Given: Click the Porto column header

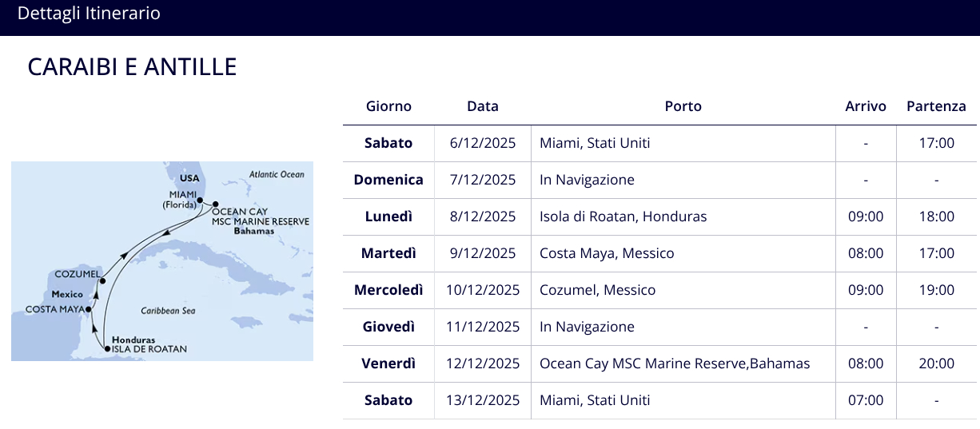Looking at the screenshot, I should click(x=683, y=106).
